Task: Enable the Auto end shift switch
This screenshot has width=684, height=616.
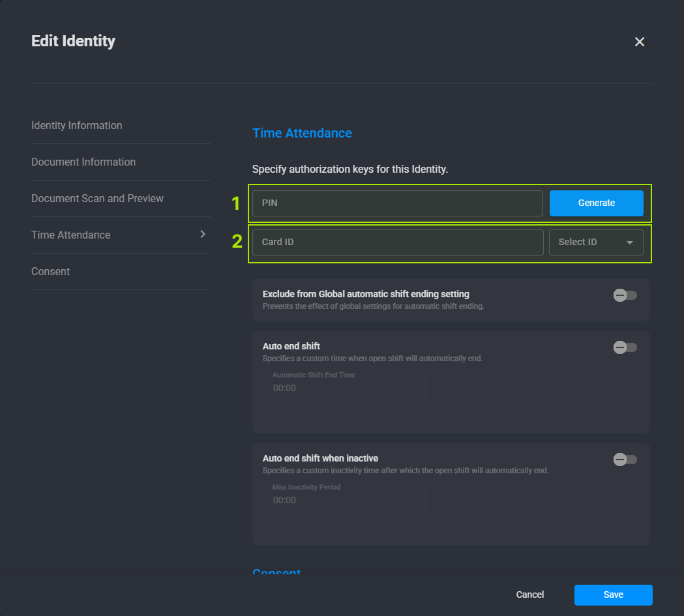Action: [x=625, y=347]
